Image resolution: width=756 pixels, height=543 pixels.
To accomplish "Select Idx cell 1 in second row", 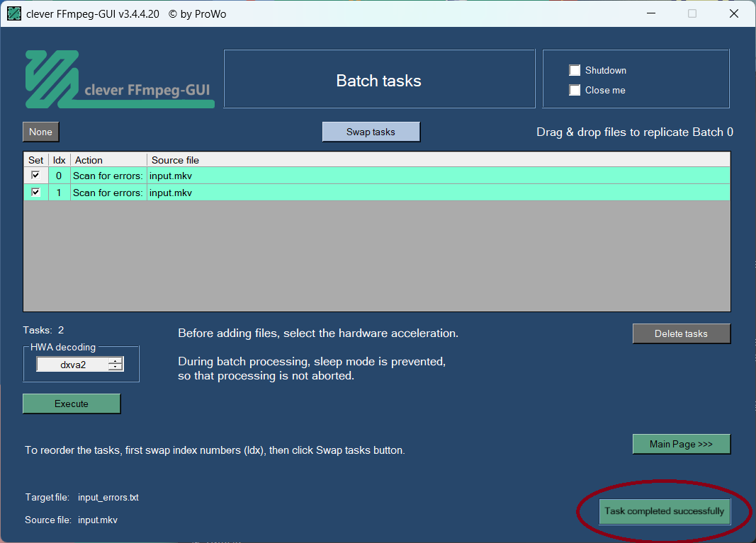I will [x=59, y=193].
